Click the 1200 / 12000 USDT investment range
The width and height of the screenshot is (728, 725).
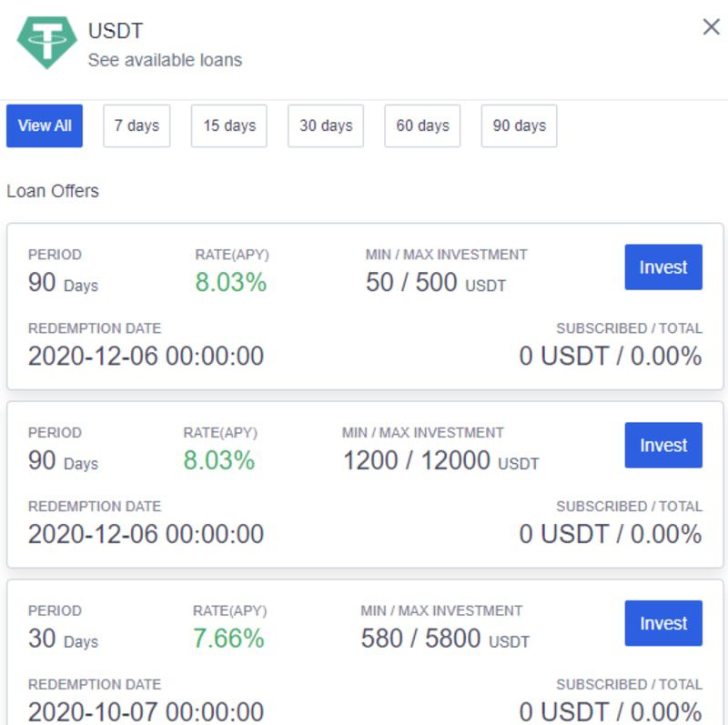tap(440, 460)
